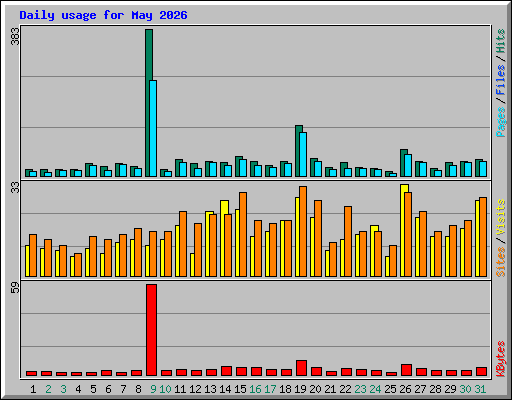Select day label 27 on the axis

pos(420,389)
